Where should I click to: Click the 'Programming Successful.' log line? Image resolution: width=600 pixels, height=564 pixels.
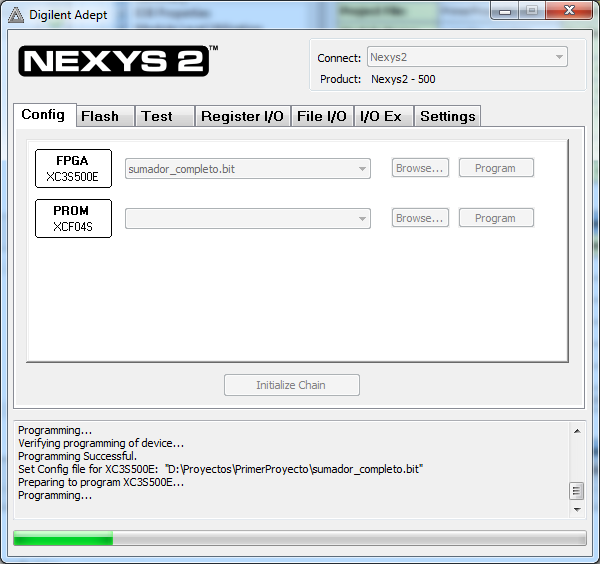[x=77, y=456]
